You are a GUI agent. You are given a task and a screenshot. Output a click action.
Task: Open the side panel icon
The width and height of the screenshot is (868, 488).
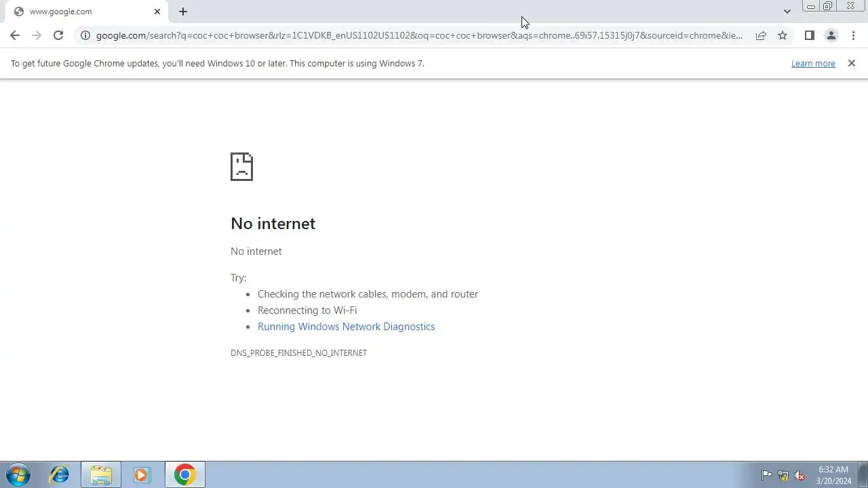pyautogui.click(x=810, y=35)
